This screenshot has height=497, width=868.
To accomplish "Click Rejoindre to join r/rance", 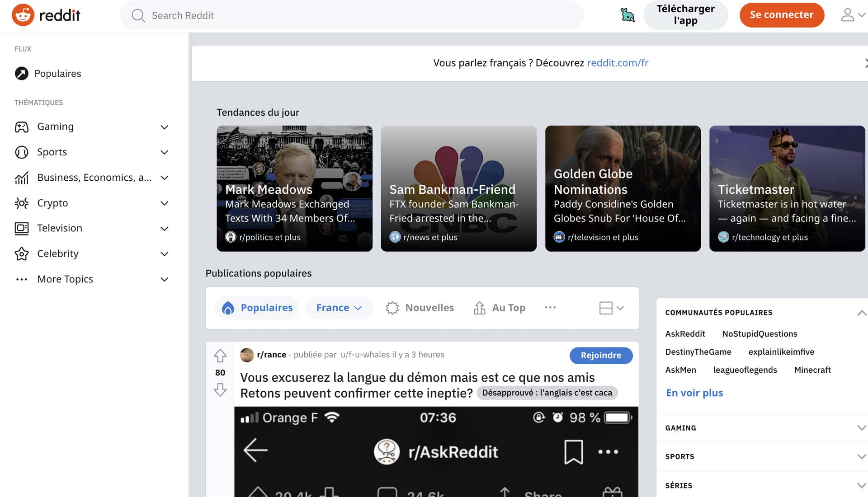I will pyautogui.click(x=601, y=356).
